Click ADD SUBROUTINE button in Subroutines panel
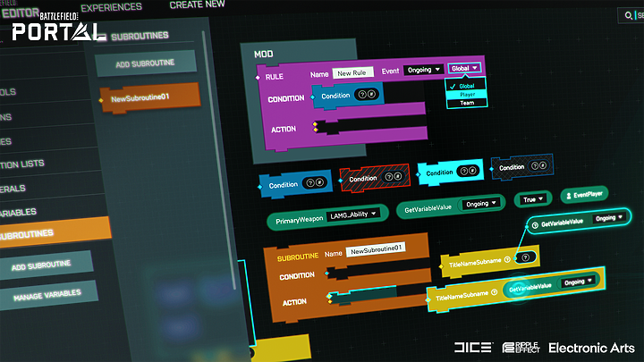 146,63
